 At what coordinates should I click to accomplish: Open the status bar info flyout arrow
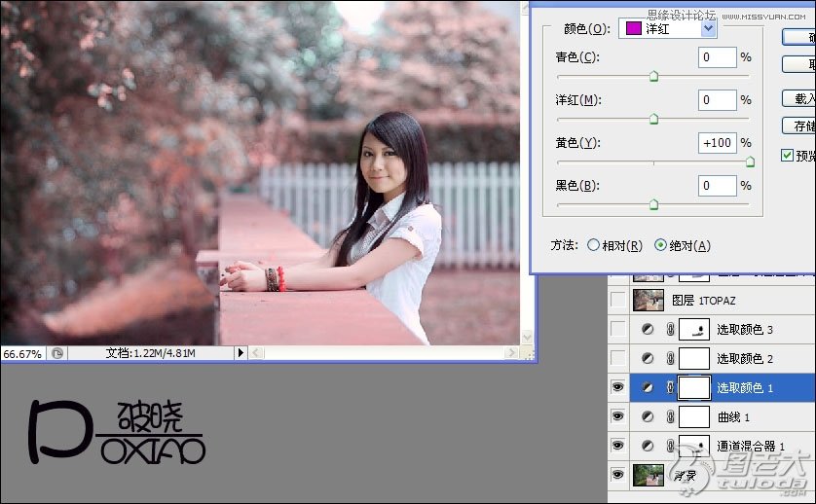(241, 353)
